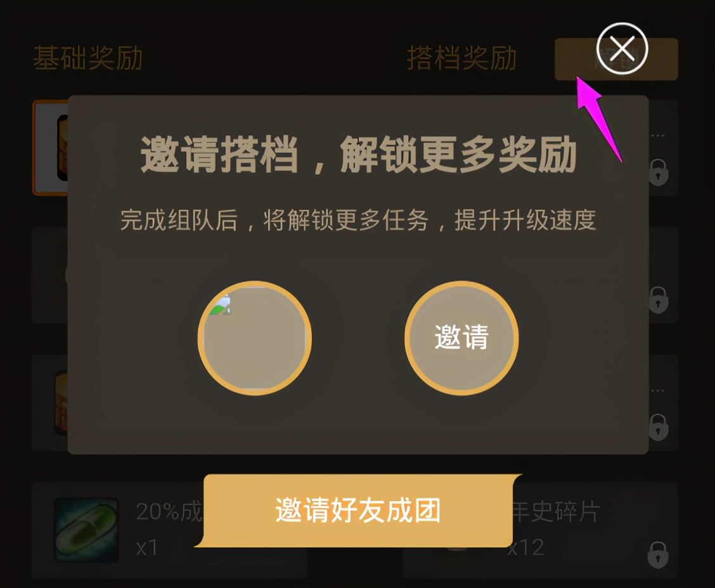The height and width of the screenshot is (588, 715).
Task: Click the dimmed gold unlock button behind X
Action: click(x=616, y=60)
